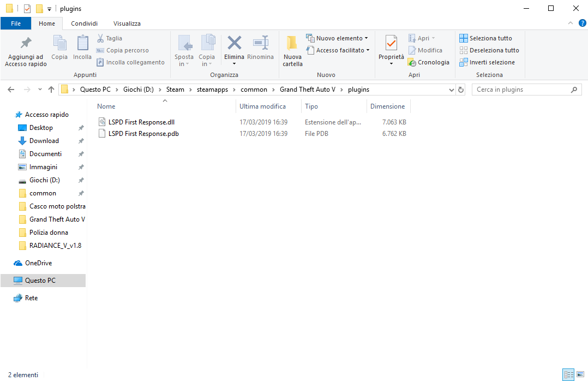Open Documenti in the sidebar

click(x=45, y=154)
